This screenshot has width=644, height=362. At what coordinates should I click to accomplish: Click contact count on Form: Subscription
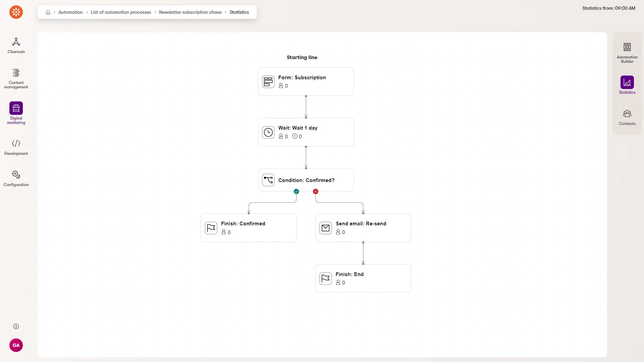(x=283, y=86)
